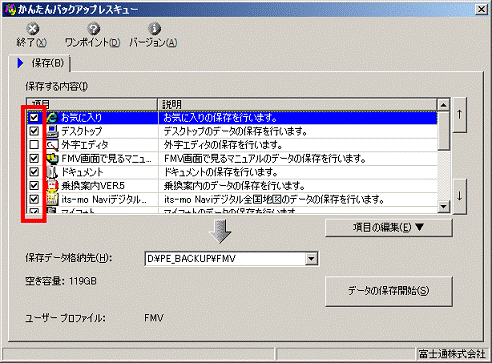This screenshot has height=363, width=492.
Task: Check the 外字エディタ checkbox
Action: tap(34, 145)
